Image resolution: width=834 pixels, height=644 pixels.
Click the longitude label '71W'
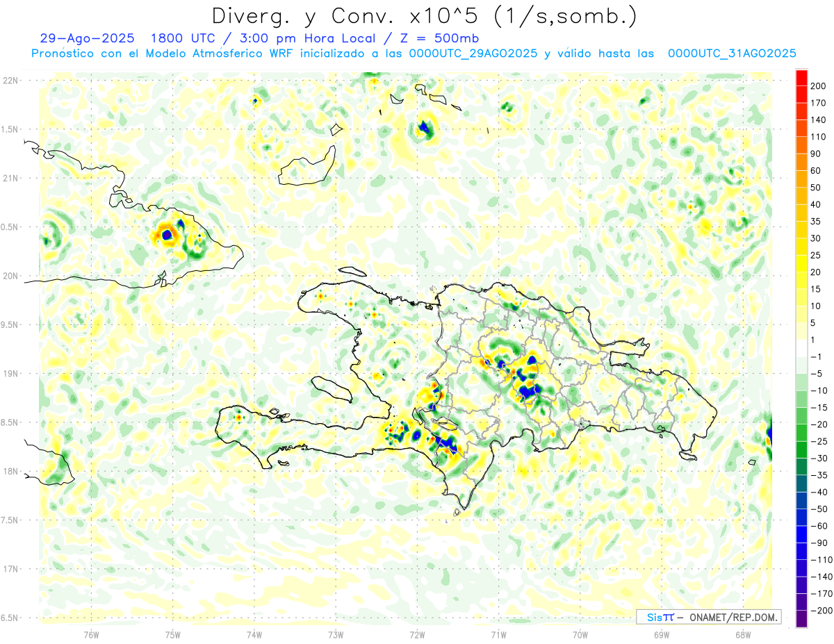[x=498, y=634]
